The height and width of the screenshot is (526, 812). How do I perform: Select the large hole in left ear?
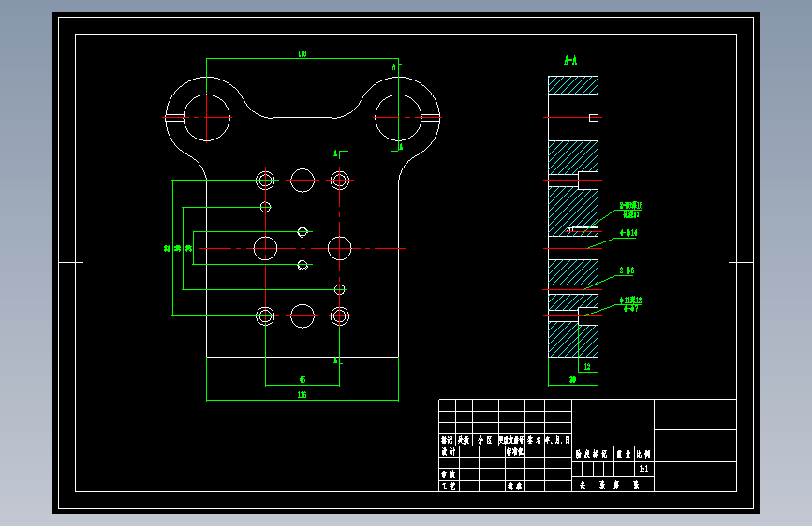click(x=207, y=118)
